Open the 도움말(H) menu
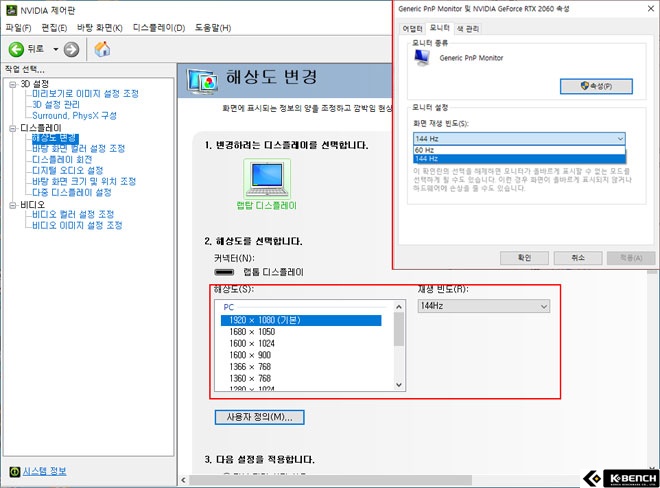This screenshot has height=488, width=660. coord(213,28)
